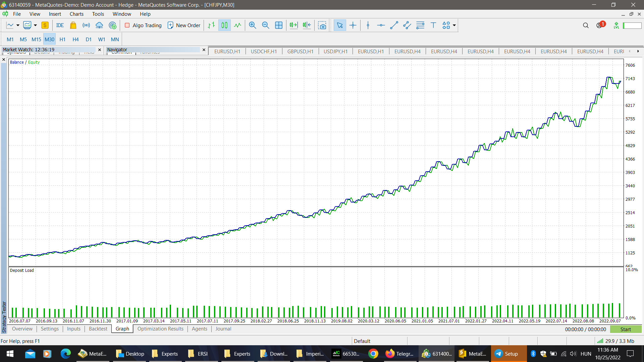Image resolution: width=644 pixels, height=362 pixels.
Task: Open the Optimization Results tab
Action: tap(160, 329)
